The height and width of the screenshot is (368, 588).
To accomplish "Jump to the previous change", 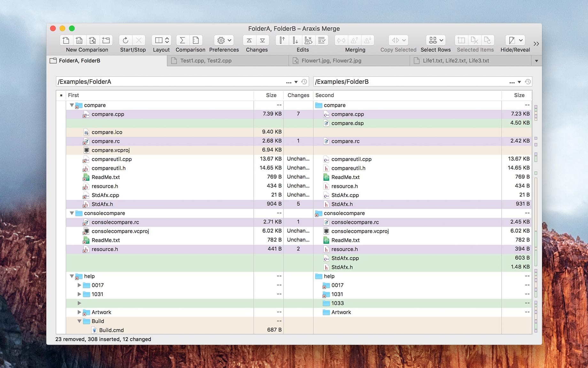I will [x=249, y=40].
